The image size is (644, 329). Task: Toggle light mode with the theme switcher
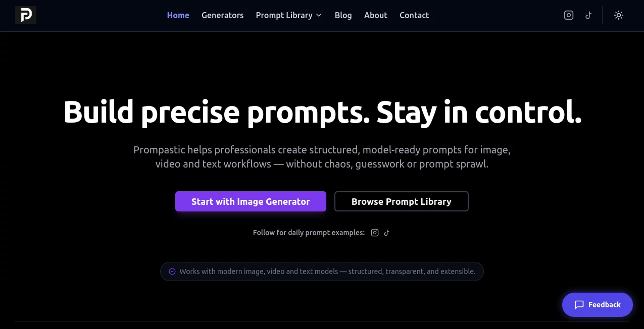coord(619,15)
